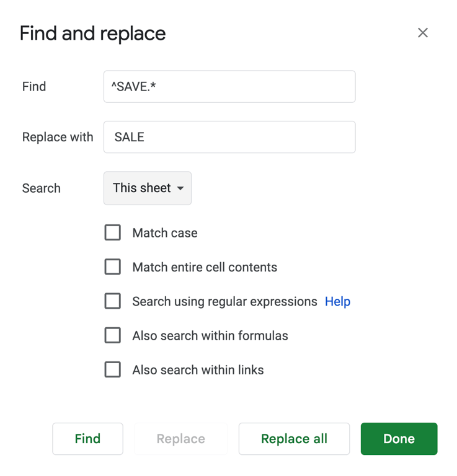Click the green Done button
Screen dimensions: 457x476
click(x=399, y=439)
